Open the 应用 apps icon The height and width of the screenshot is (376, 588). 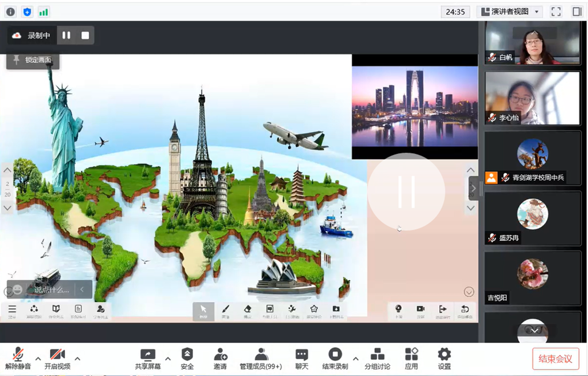click(412, 358)
